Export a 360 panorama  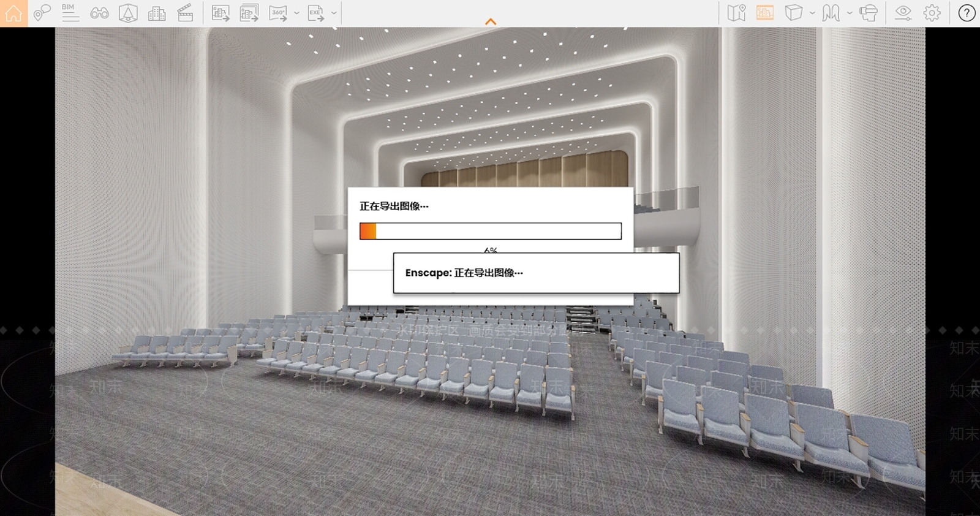279,13
